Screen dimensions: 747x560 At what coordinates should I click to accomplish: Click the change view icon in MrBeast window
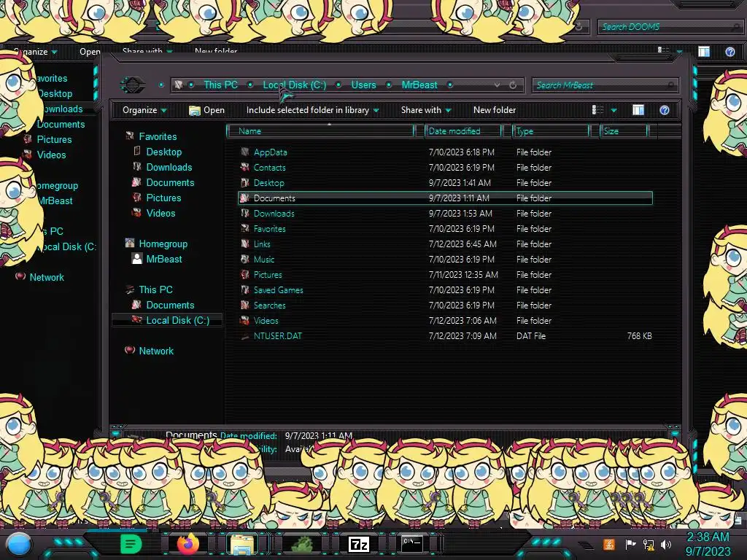[x=597, y=111]
